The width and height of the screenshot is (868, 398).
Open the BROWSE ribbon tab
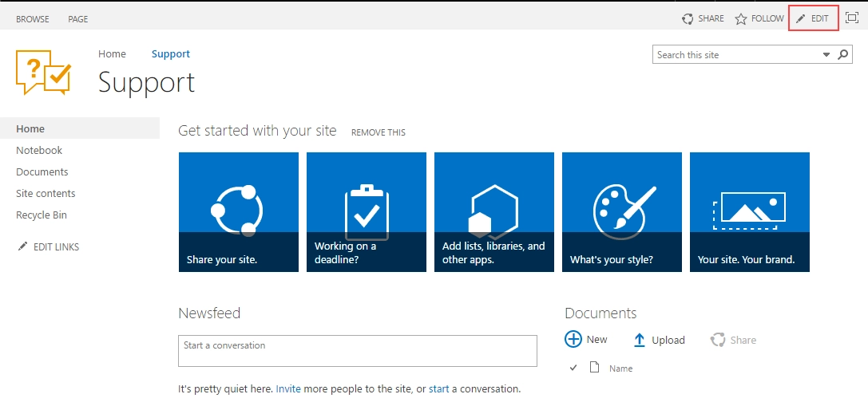pyautogui.click(x=32, y=19)
